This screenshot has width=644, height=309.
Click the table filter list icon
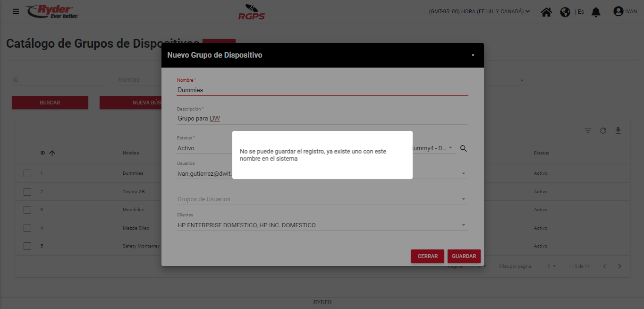point(588,131)
